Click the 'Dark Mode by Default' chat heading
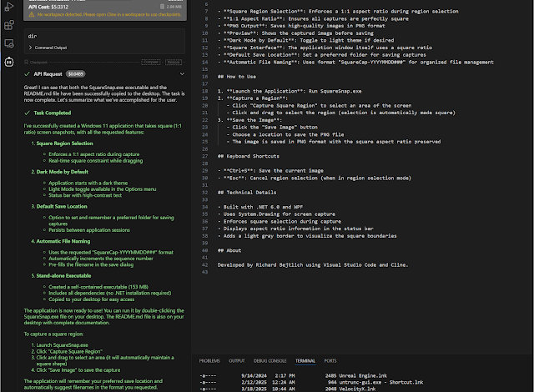The image size is (534, 392). pyautogui.click(x=63, y=172)
